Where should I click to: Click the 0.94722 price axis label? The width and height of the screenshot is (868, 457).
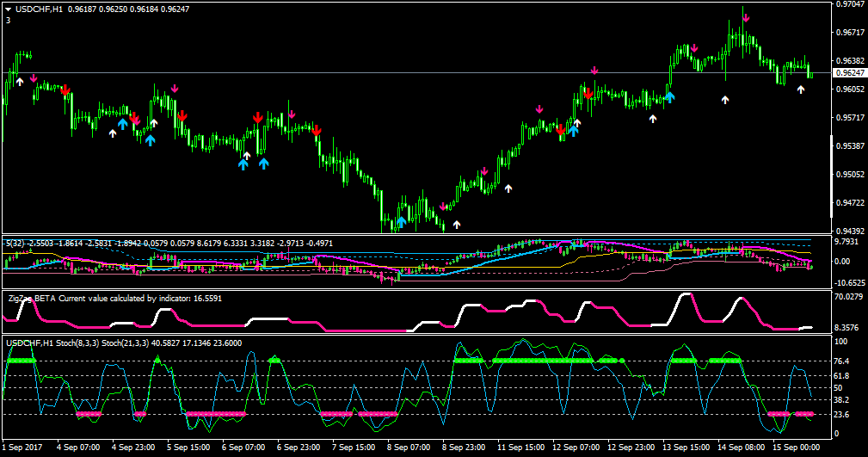(x=850, y=203)
